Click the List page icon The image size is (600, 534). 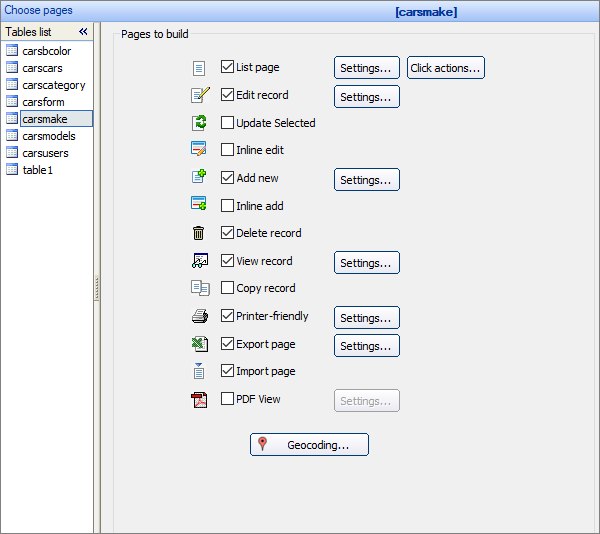click(199, 68)
